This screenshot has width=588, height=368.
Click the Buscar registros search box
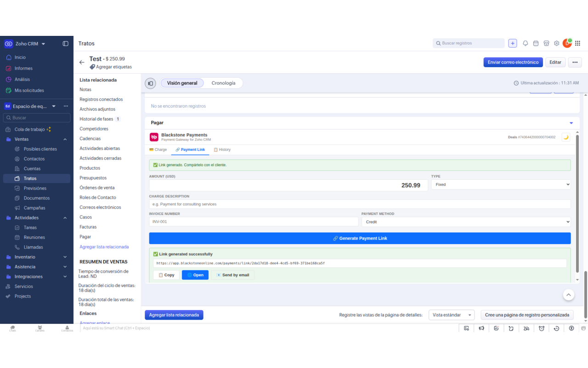click(x=469, y=43)
